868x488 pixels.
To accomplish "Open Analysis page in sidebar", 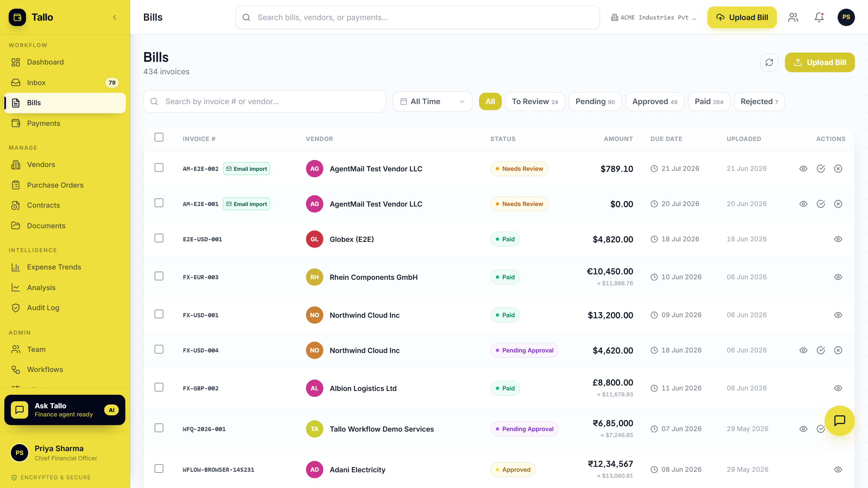I will coord(65,287).
